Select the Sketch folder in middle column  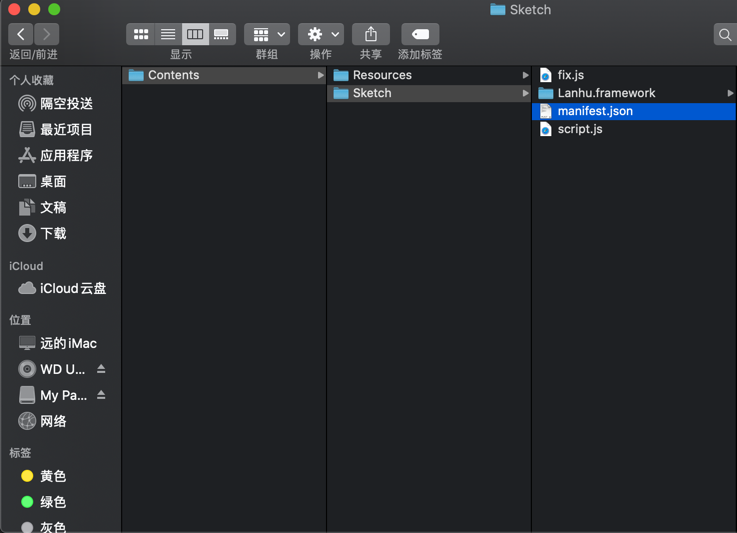(x=429, y=93)
